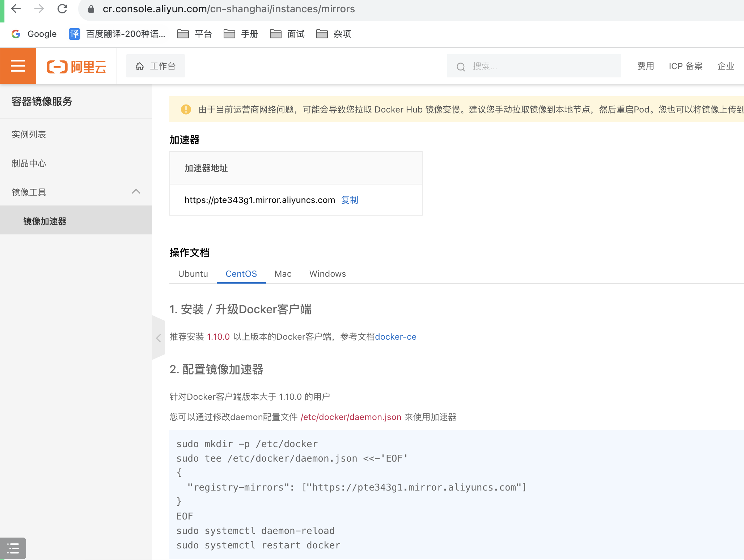Click the 操作文档 section heading
This screenshot has width=744, height=560.
coord(190,253)
